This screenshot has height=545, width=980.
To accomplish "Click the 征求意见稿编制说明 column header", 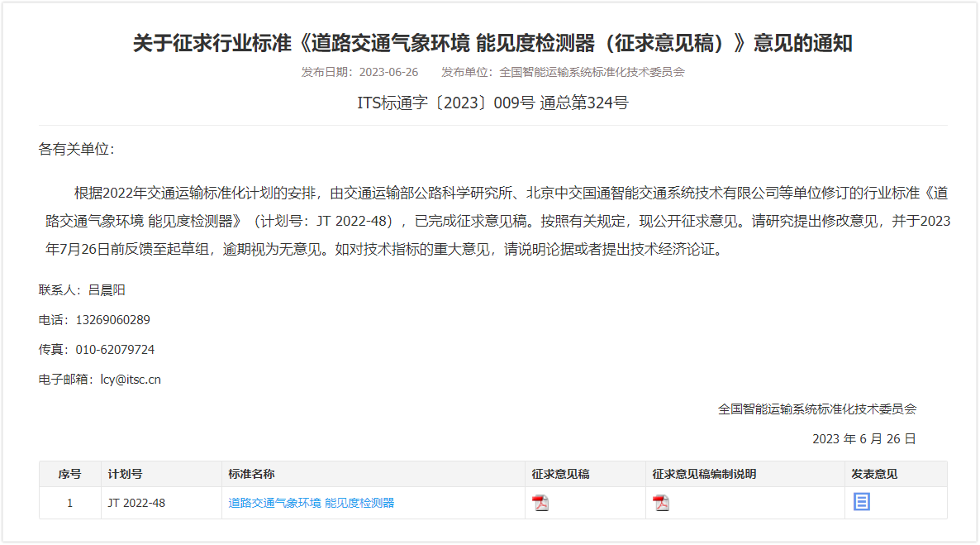I will (x=745, y=475).
